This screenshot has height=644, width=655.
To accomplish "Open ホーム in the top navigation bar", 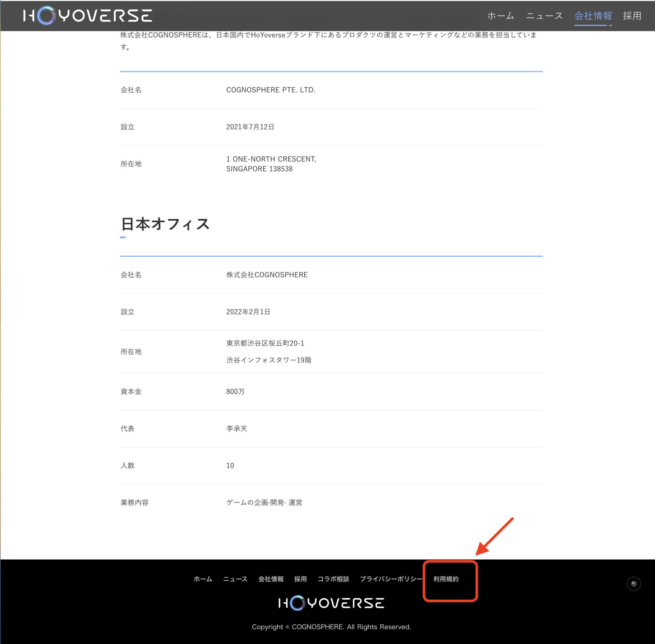I will pyautogui.click(x=500, y=16).
